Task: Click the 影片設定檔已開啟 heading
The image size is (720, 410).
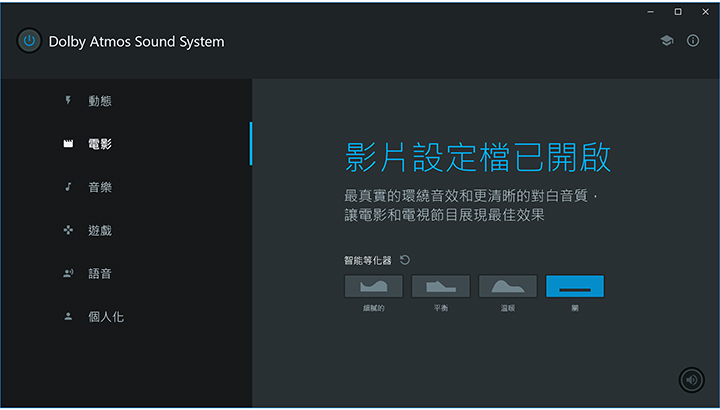Action: coord(478,157)
